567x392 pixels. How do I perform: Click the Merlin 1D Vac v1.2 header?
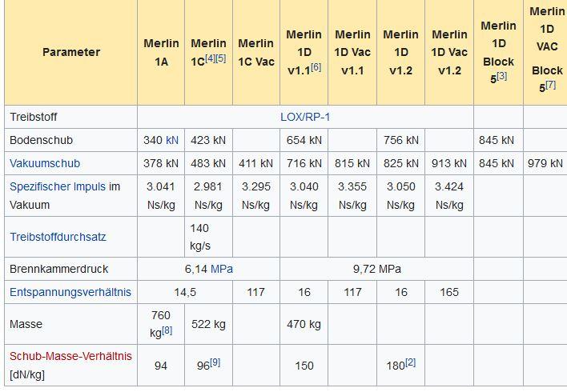(x=449, y=52)
